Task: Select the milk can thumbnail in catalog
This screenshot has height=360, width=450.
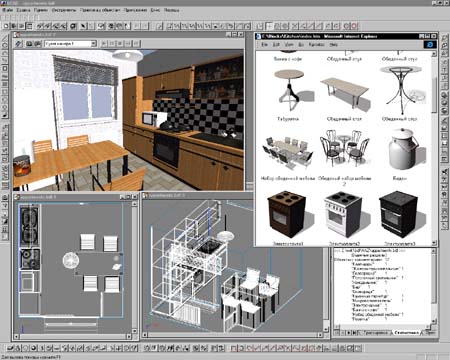Action: [404, 149]
